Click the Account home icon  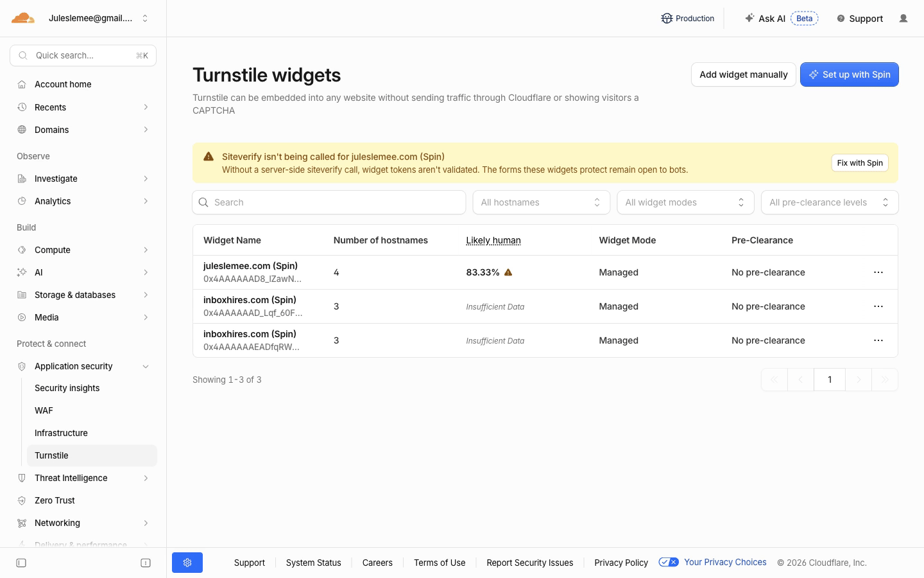pos(22,84)
